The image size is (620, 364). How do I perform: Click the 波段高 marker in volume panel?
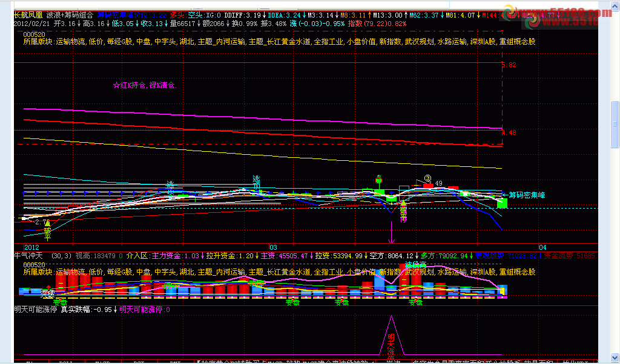415,264
